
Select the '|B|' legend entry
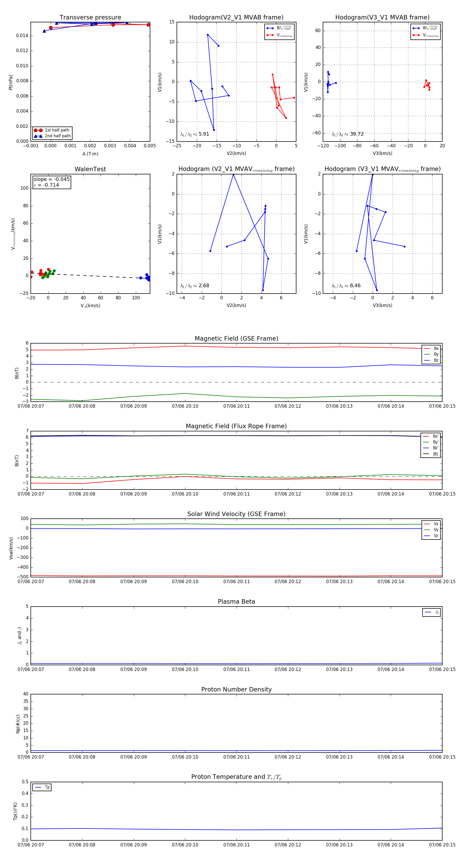(x=431, y=454)
